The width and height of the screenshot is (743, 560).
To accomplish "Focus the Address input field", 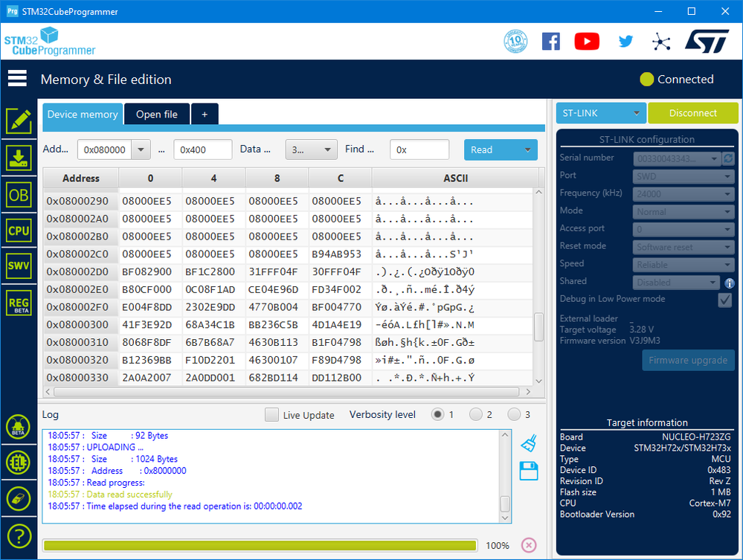I will click(x=105, y=149).
